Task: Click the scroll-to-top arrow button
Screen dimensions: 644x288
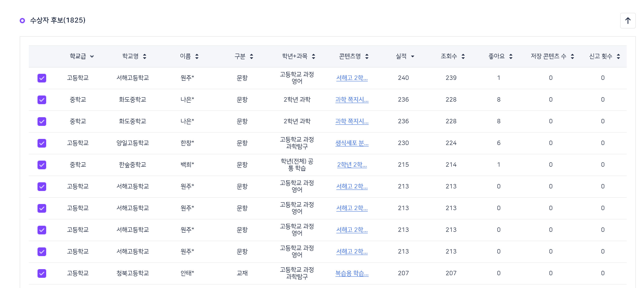Action: pyautogui.click(x=628, y=21)
